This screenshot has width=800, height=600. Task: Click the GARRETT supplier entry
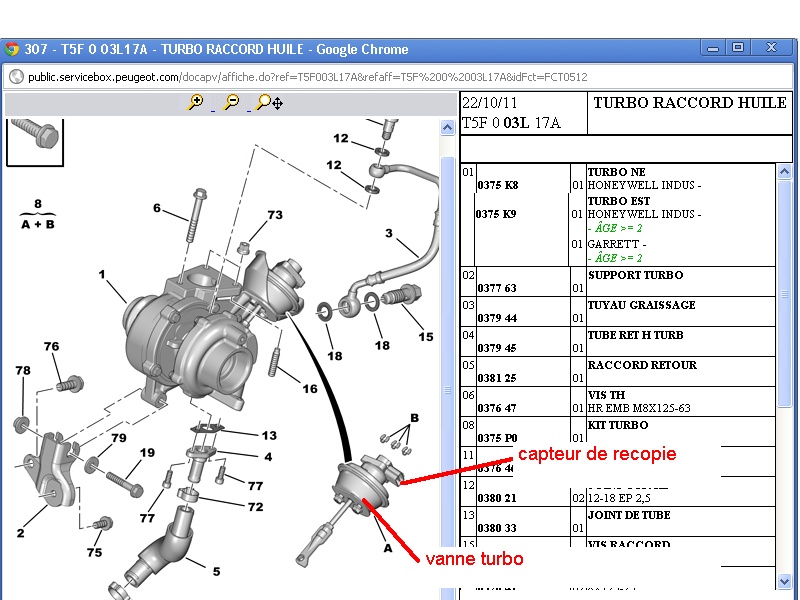click(617, 244)
